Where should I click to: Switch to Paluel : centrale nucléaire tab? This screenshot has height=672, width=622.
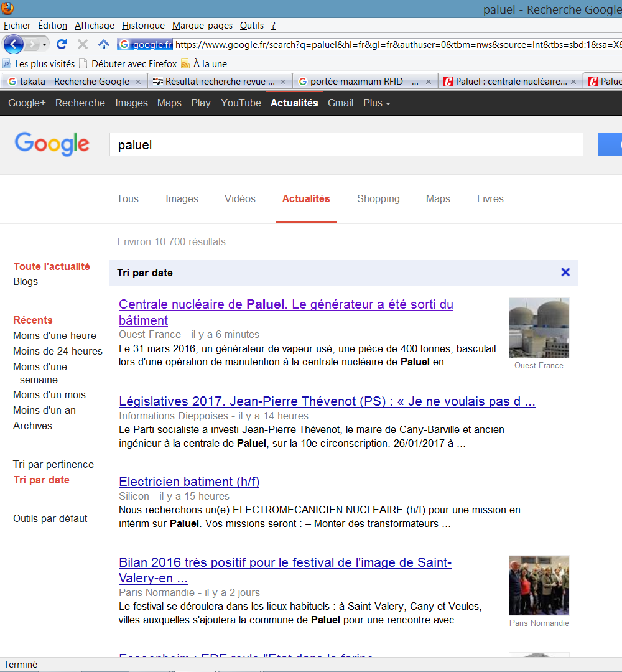(x=504, y=82)
